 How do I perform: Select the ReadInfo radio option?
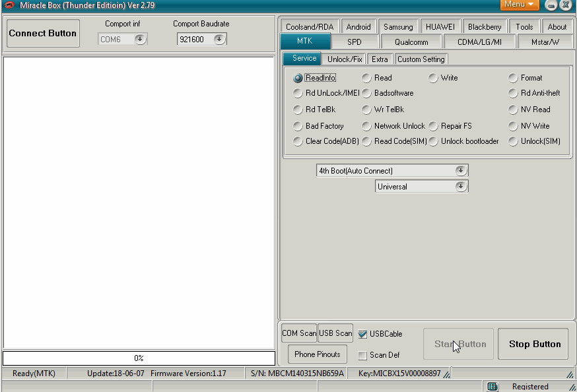(298, 78)
